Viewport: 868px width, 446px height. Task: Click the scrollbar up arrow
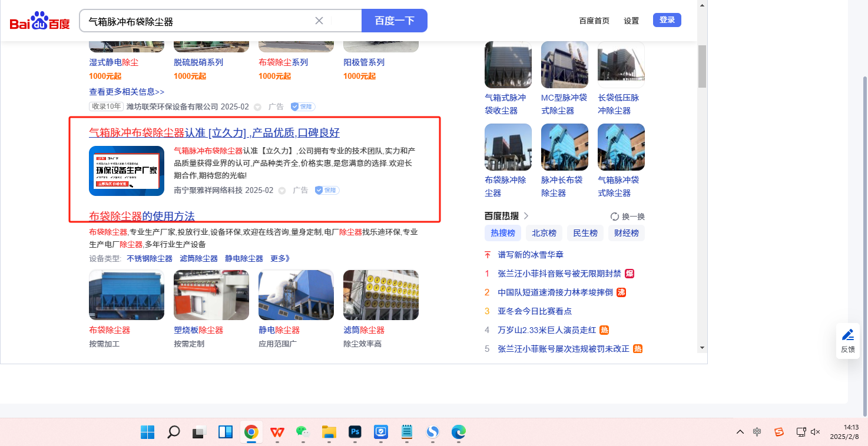pos(702,5)
